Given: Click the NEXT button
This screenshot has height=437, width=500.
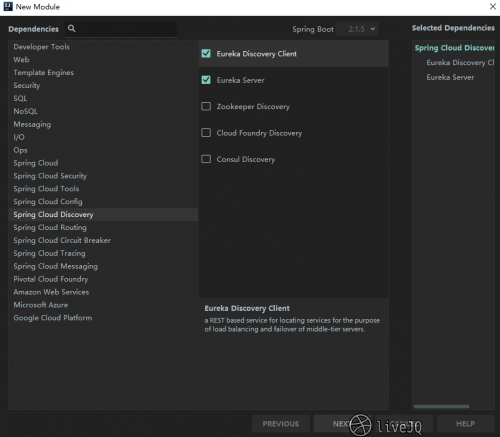Looking at the screenshot, I should [x=342, y=424].
